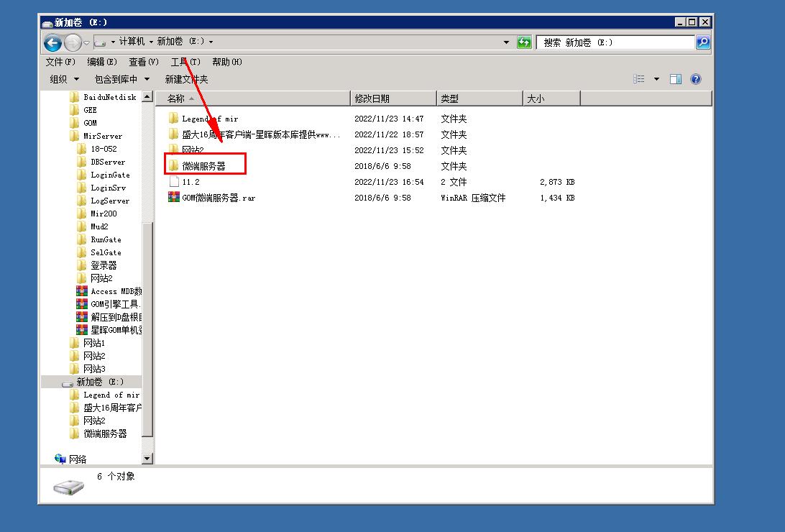Select RunGate folder in the tree

tap(100, 239)
